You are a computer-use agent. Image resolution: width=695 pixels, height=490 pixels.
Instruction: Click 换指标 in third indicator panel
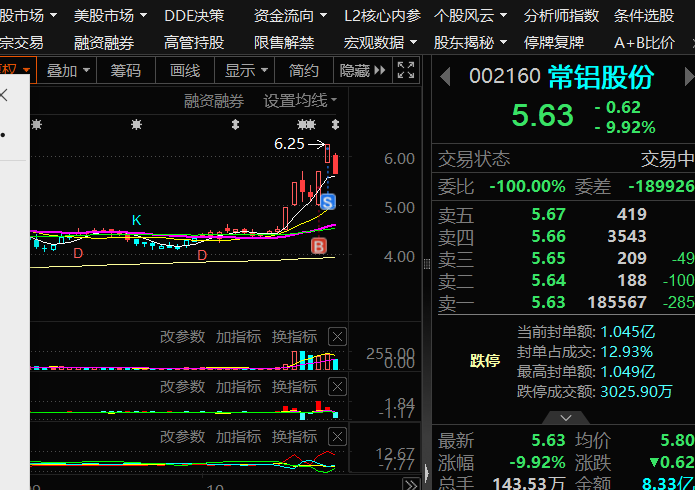[294, 437]
